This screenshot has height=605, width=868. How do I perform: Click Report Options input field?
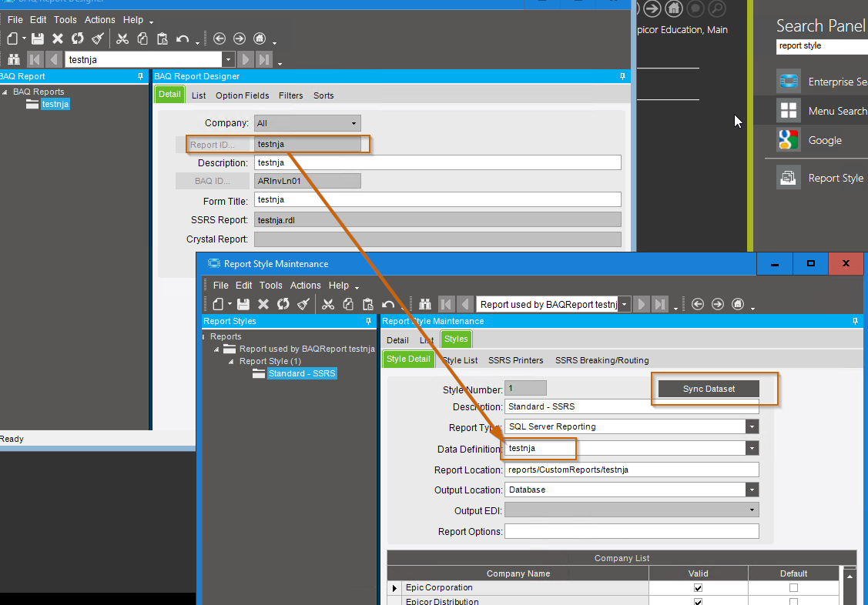[632, 531]
